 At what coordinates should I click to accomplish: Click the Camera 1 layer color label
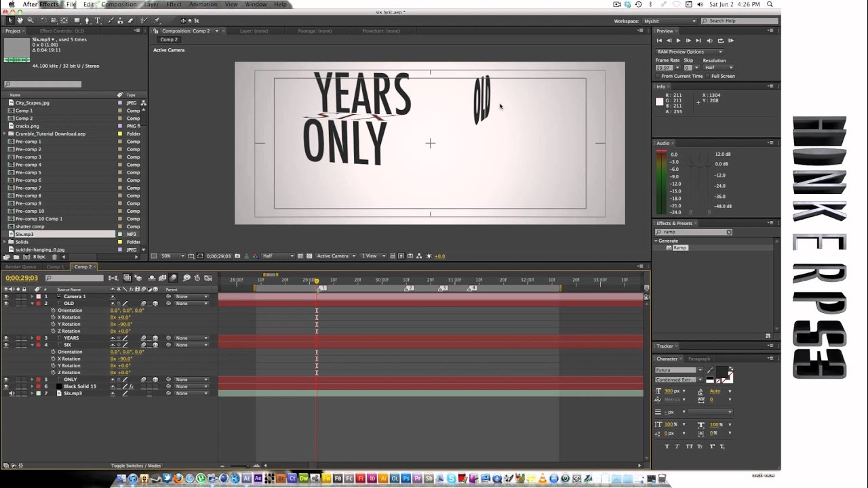coord(38,296)
